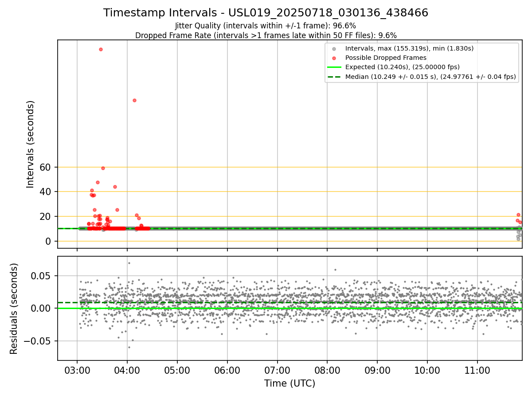Click the solid green line sample in legend
The height and width of the screenshot is (399, 532).
[x=335, y=67]
